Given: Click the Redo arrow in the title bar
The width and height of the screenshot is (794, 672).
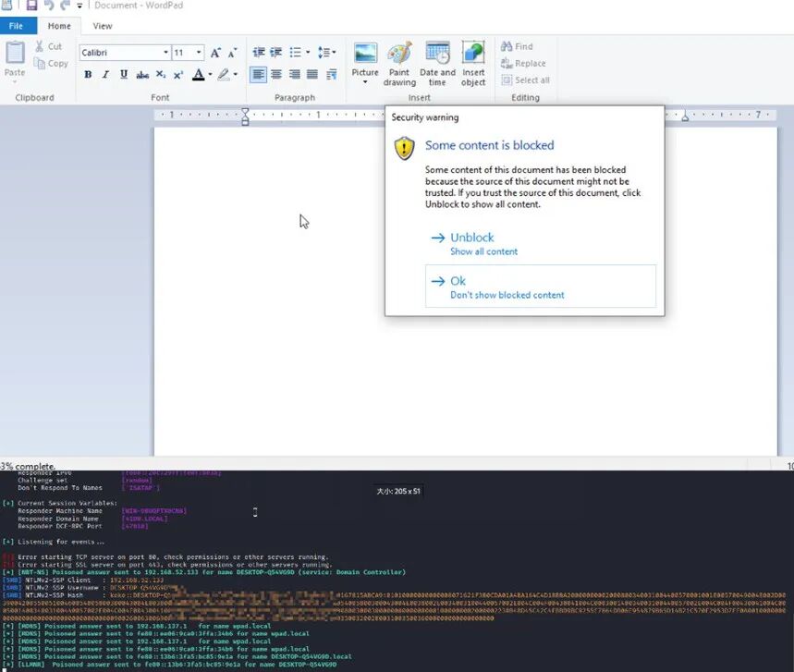Looking at the screenshot, I should pyautogui.click(x=65, y=5).
